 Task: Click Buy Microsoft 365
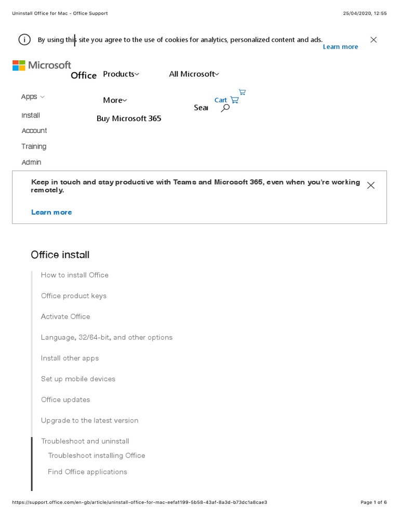tap(129, 118)
